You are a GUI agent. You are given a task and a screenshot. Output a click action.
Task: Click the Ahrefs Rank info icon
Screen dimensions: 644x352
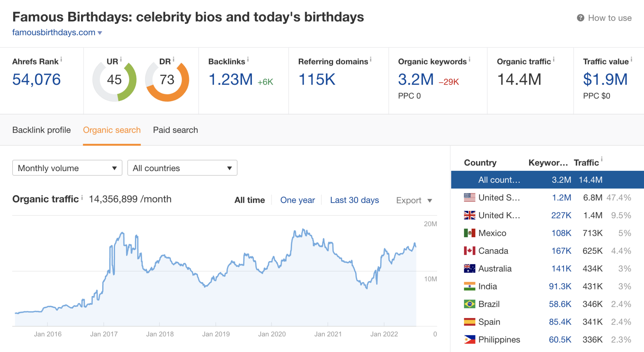(61, 59)
